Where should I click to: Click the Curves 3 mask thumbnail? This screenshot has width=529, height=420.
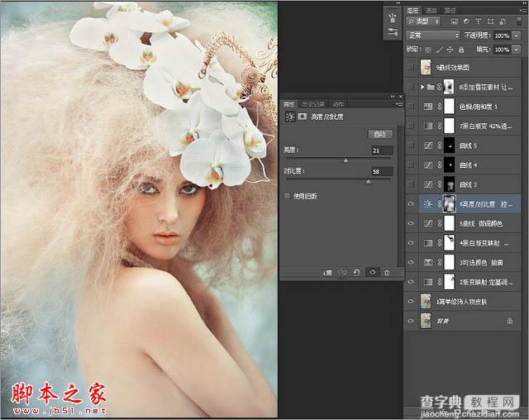(x=449, y=184)
